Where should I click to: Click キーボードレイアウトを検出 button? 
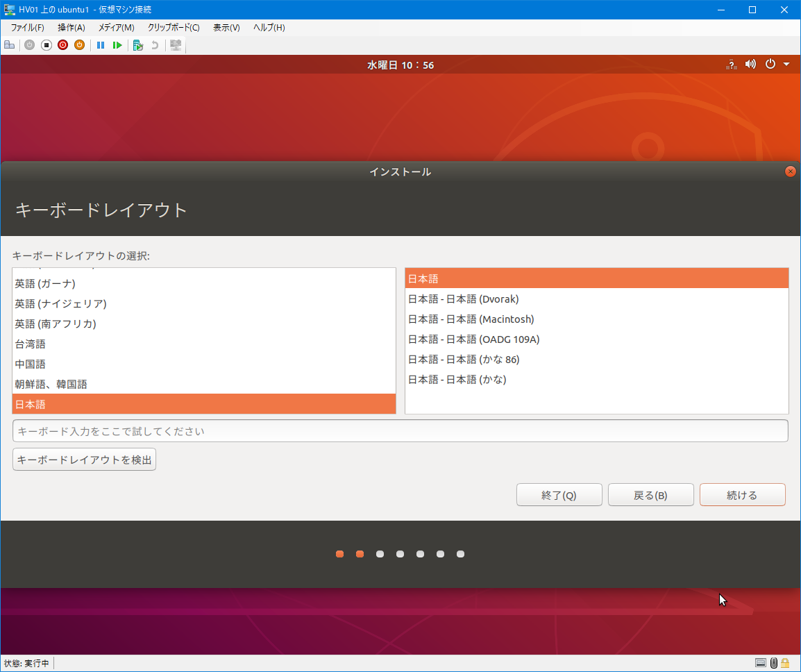[84, 460]
